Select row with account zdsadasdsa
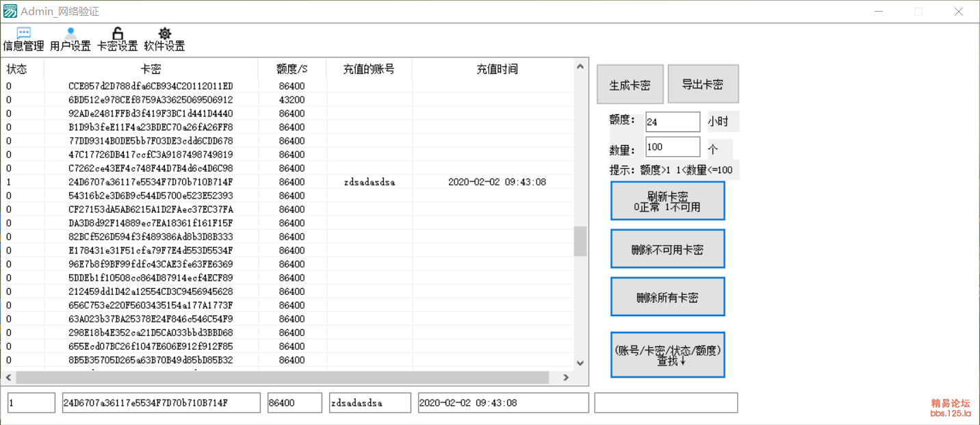The image size is (980, 425). (370, 182)
